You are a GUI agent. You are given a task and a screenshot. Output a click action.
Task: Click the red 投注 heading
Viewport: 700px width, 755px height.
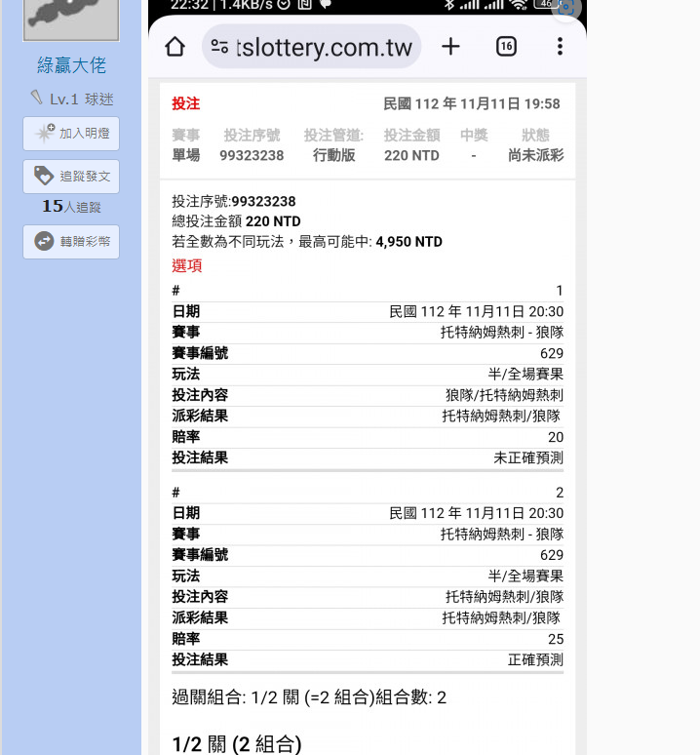tap(185, 103)
